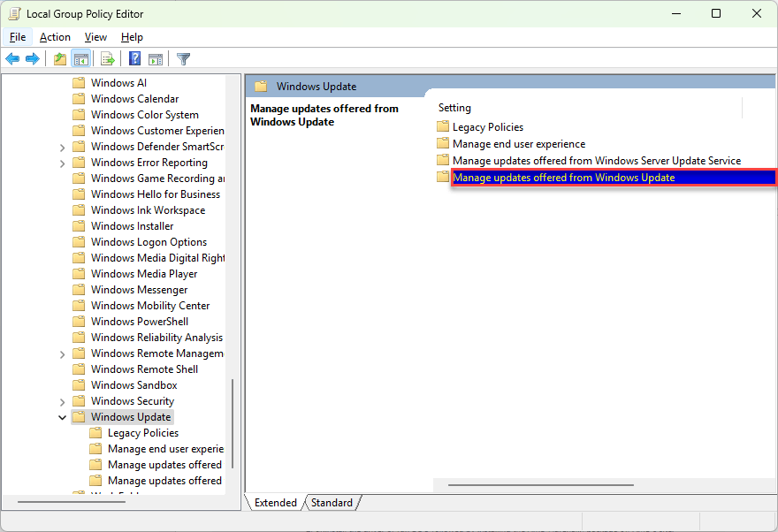
Task: Switch to the Extended tab
Action: (275, 503)
